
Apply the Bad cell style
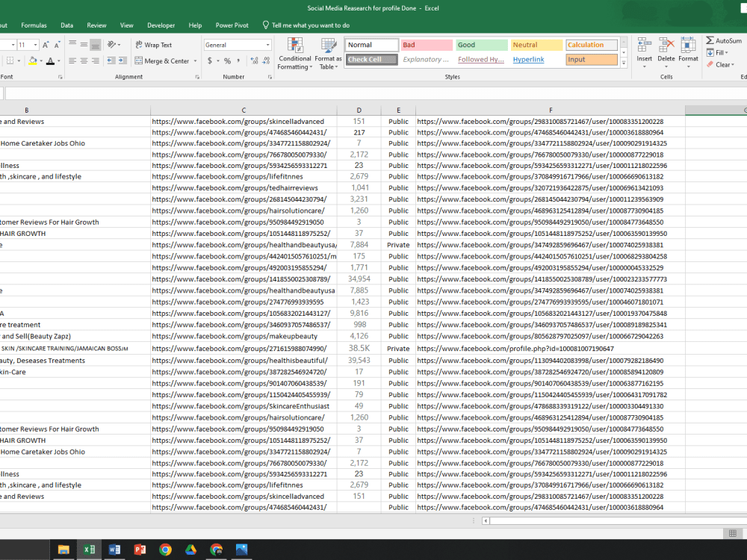[427, 45]
